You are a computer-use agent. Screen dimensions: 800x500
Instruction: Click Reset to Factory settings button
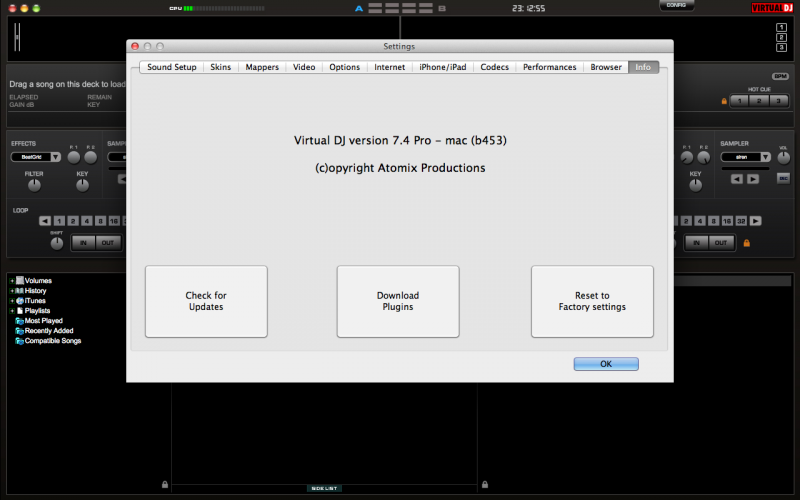[592, 301]
